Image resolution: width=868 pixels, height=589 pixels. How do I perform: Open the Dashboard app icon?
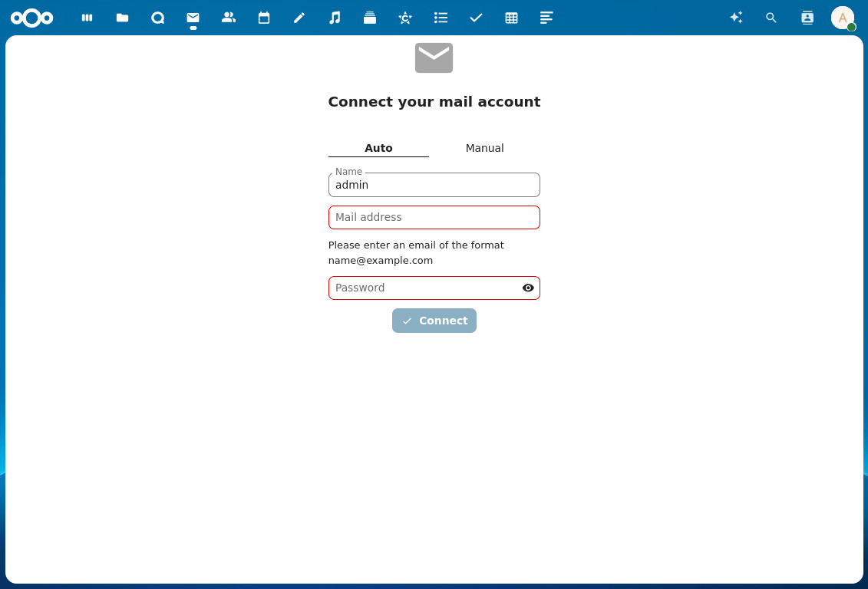pos(87,18)
